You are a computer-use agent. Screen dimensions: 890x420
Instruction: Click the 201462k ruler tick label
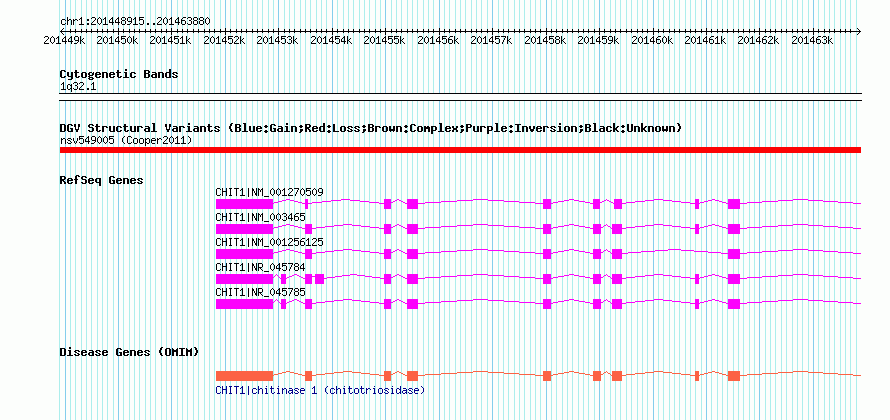click(759, 40)
